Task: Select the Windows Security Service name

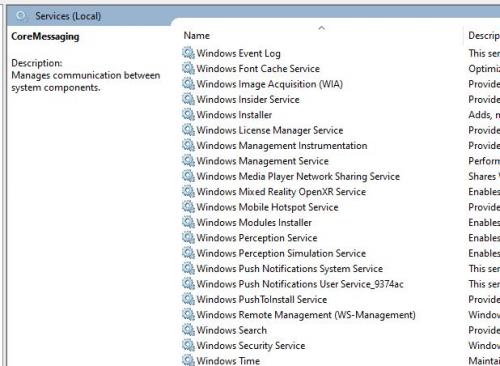Action: click(251, 346)
